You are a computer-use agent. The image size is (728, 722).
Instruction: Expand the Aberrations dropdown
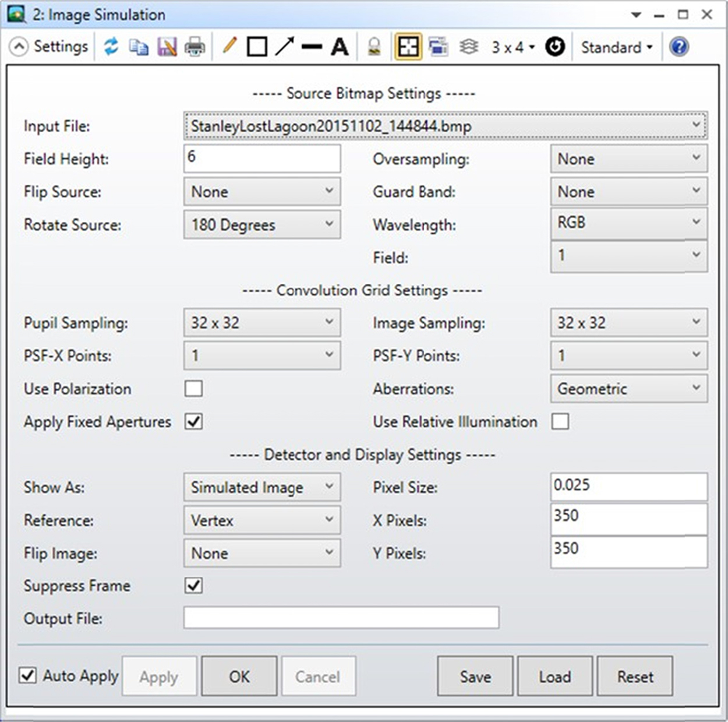tap(628, 389)
